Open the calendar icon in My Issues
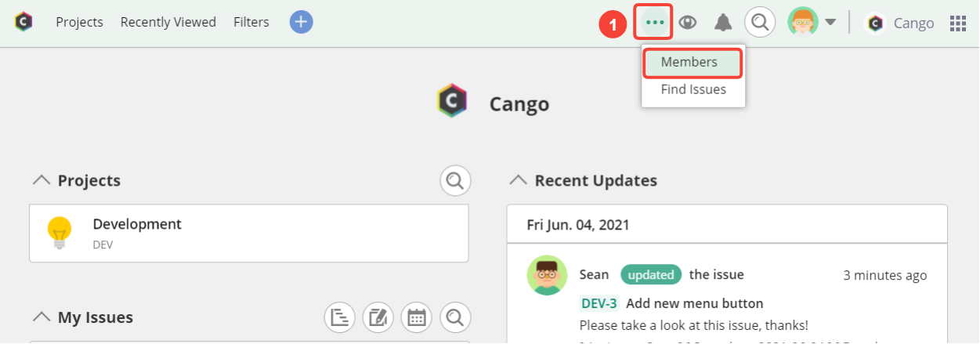 click(417, 317)
